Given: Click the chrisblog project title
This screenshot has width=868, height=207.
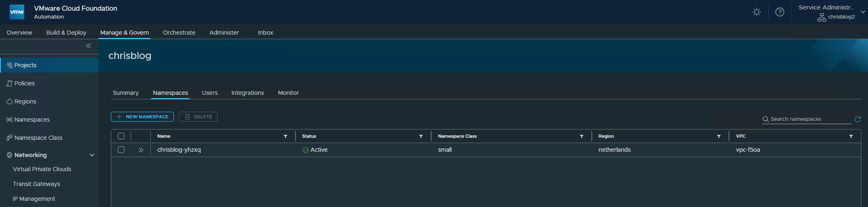Looking at the screenshot, I should coord(130,56).
